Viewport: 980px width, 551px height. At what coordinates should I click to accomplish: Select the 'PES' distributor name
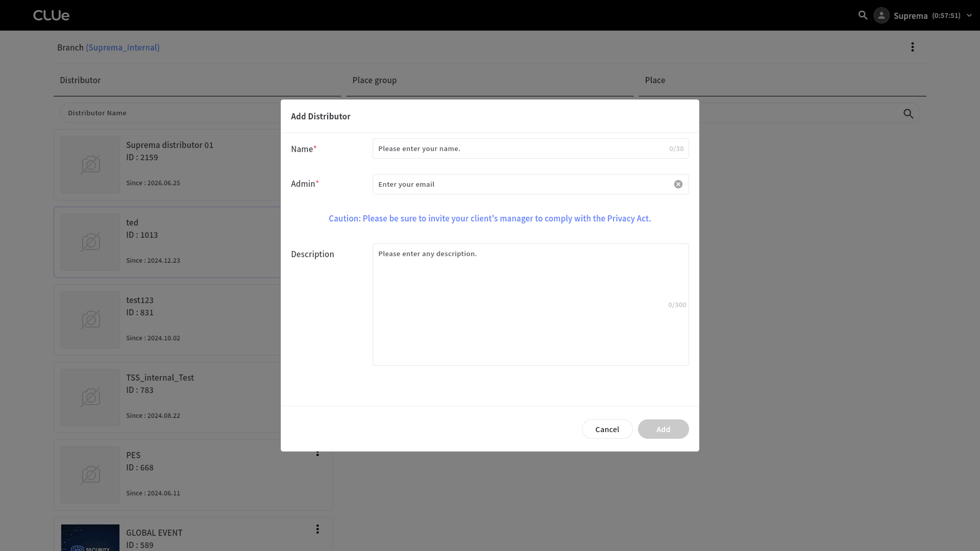[133, 455]
